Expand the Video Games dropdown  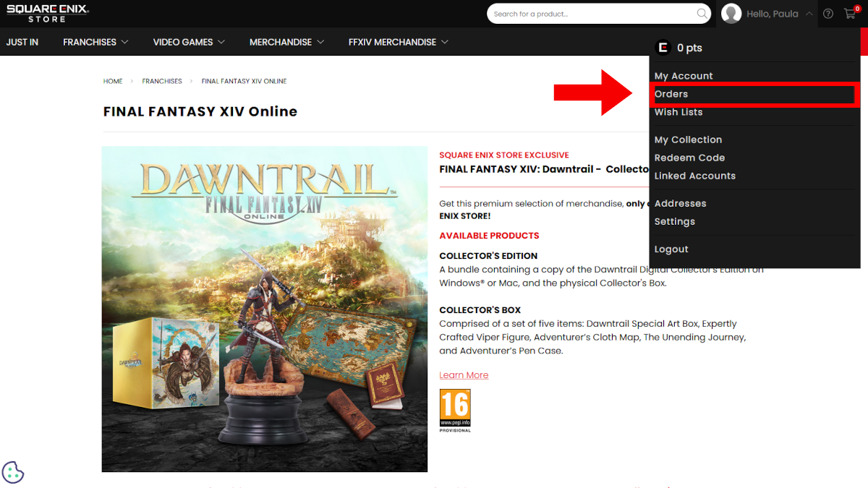tap(189, 42)
